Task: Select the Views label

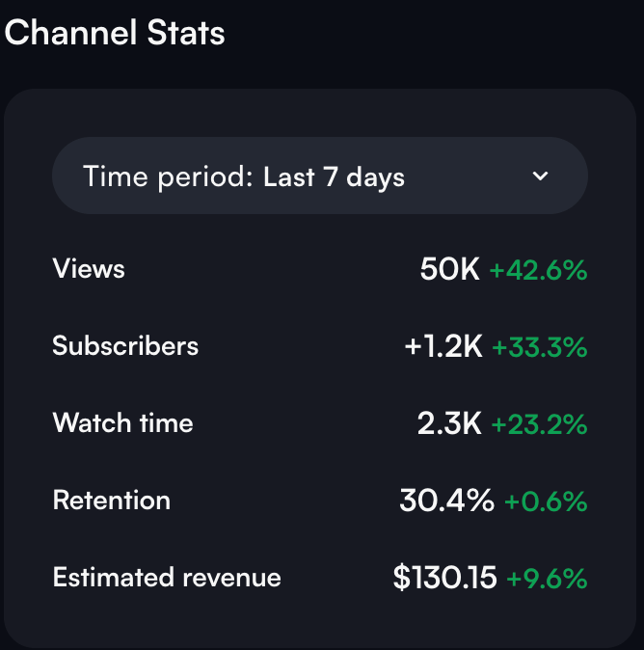Action: pyautogui.click(x=89, y=268)
